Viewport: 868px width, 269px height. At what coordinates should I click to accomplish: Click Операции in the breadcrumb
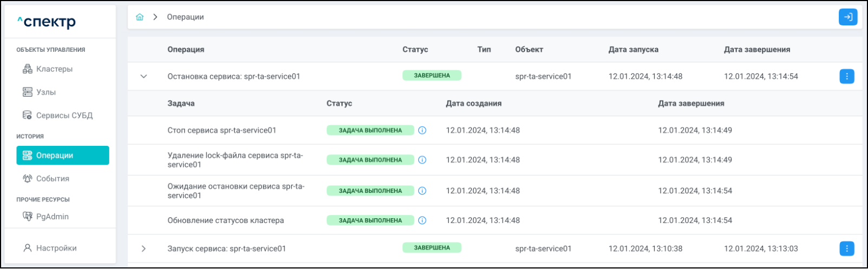coord(185,17)
